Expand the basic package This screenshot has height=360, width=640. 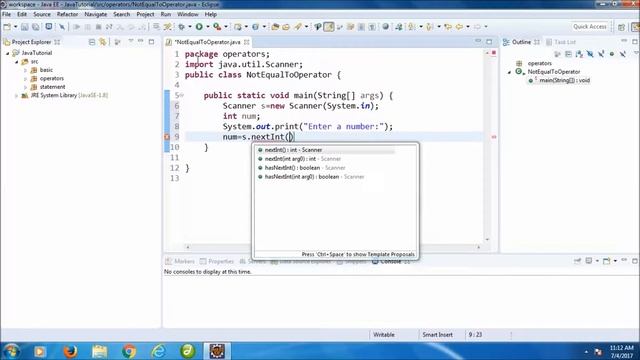click(25, 70)
